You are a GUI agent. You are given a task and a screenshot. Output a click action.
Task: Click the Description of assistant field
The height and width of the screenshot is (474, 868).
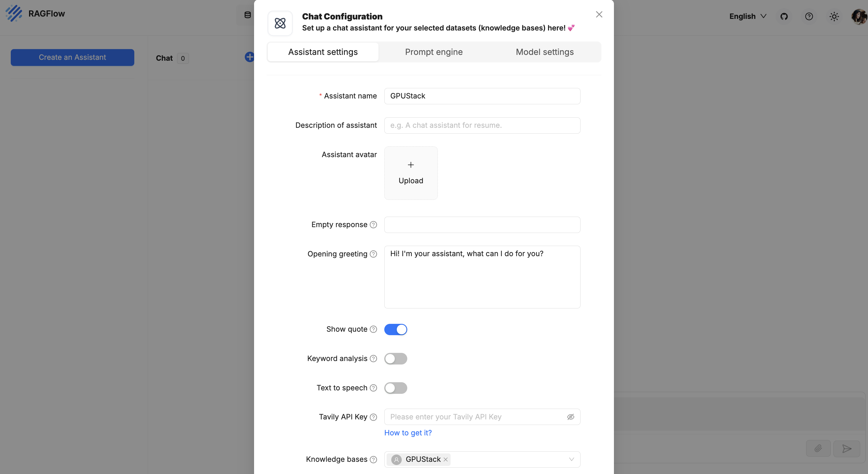tap(482, 125)
